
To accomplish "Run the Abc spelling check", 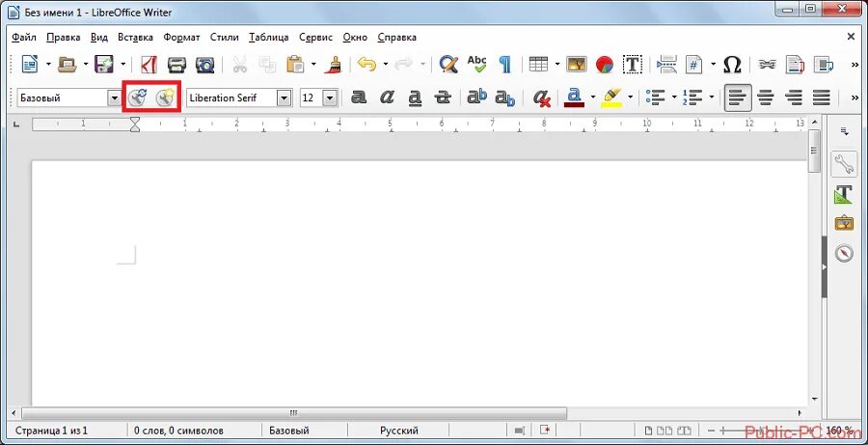I will point(476,65).
